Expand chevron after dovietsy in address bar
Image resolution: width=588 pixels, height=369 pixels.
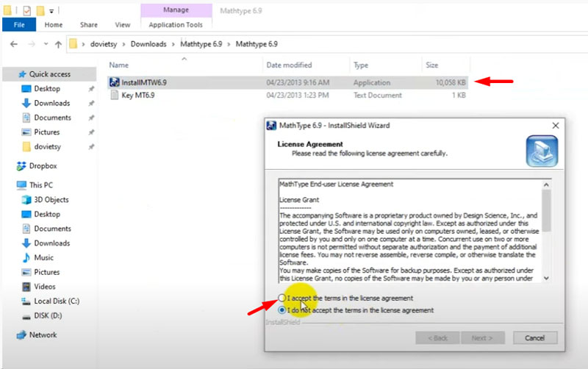pyautogui.click(x=123, y=44)
